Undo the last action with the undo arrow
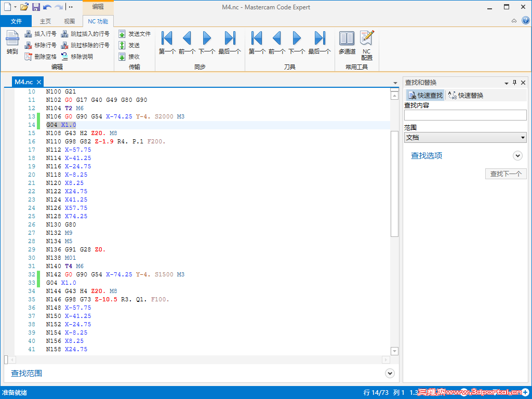The width and height of the screenshot is (532, 399). click(47, 7)
